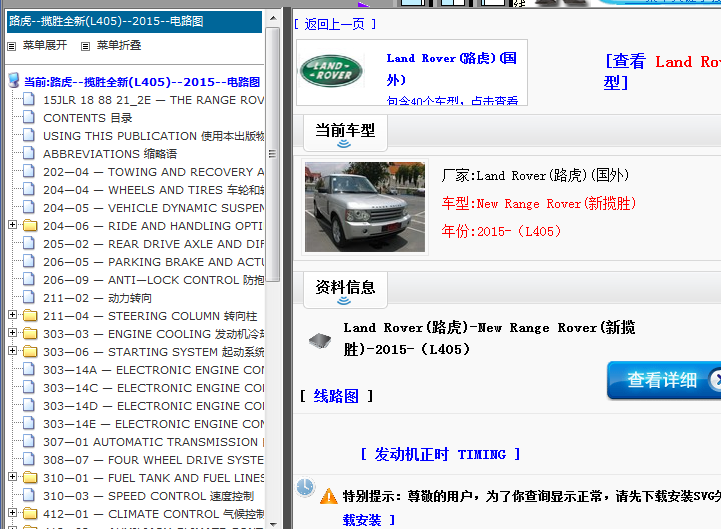Click the Land Rover green oval logo
Image resolution: width=721 pixels, height=529 pixels.
tap(331, 71)
